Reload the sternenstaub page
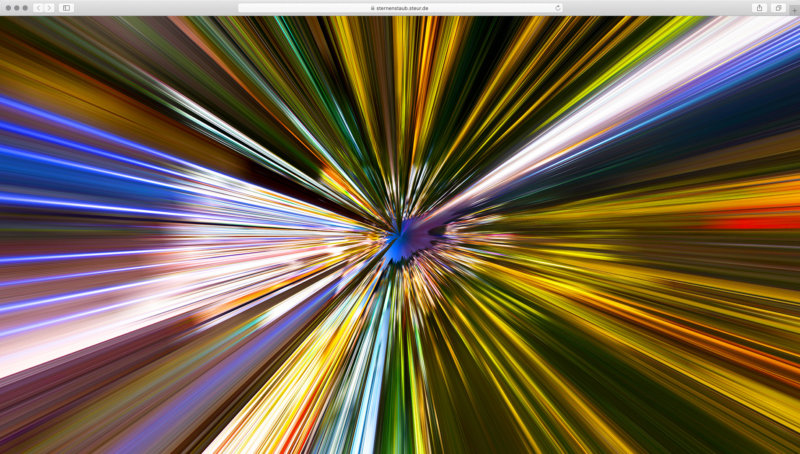This screenshot has height=454, width=800. tap(557, 7)
